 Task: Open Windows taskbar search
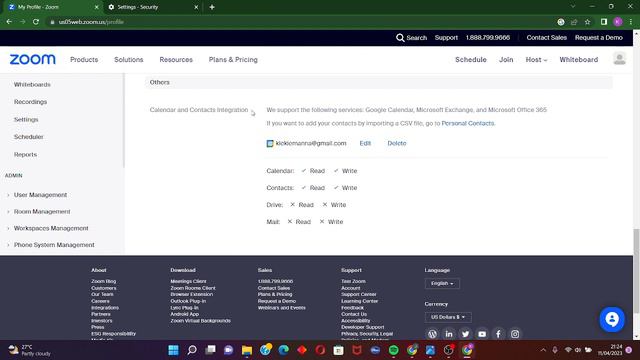click(192, 350)
